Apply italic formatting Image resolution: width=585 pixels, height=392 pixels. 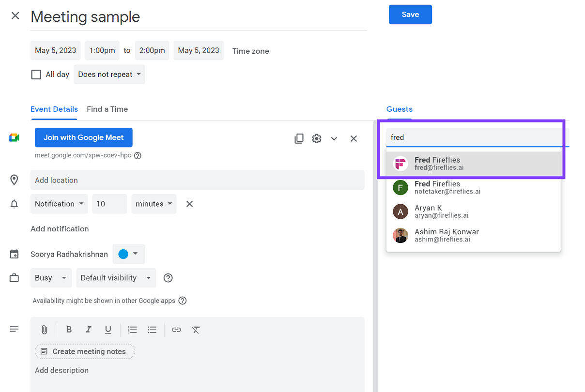[x=89, y=330]
